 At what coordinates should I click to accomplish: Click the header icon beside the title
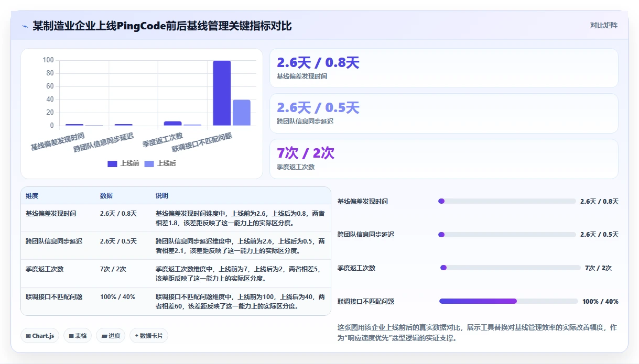25,26
